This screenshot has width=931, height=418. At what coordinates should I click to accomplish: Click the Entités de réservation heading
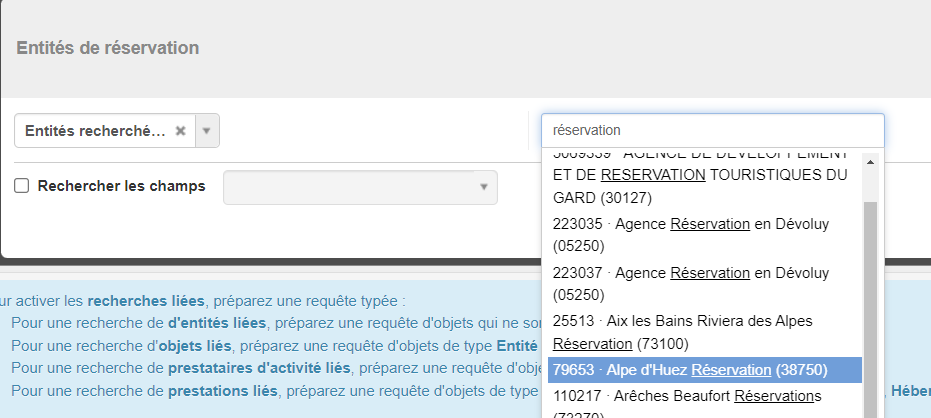[x=107, y=48]
